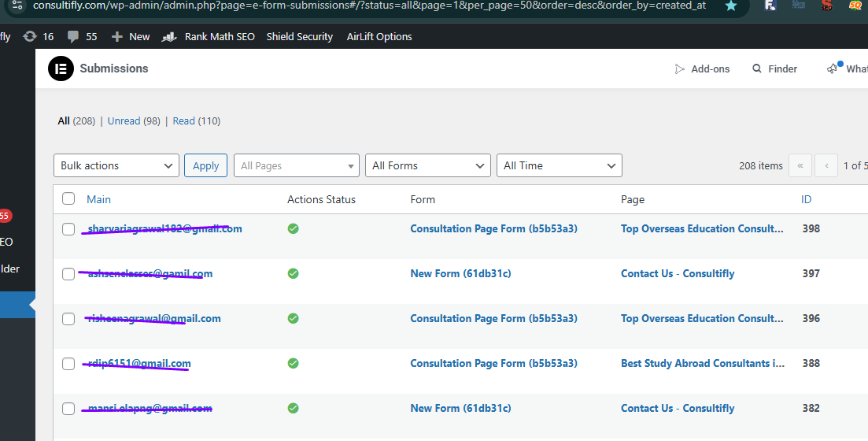Go to previous page pagination button
The width and height of the screenshot is (868, 441).
(826, 165)
